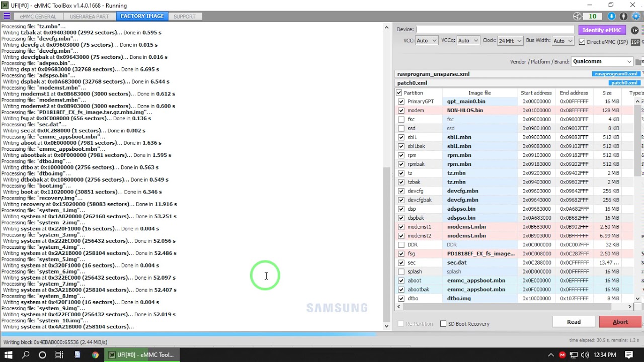Open the hamburger main menu
The width and height of the screenshot is (644, 362).
(7, 16)
